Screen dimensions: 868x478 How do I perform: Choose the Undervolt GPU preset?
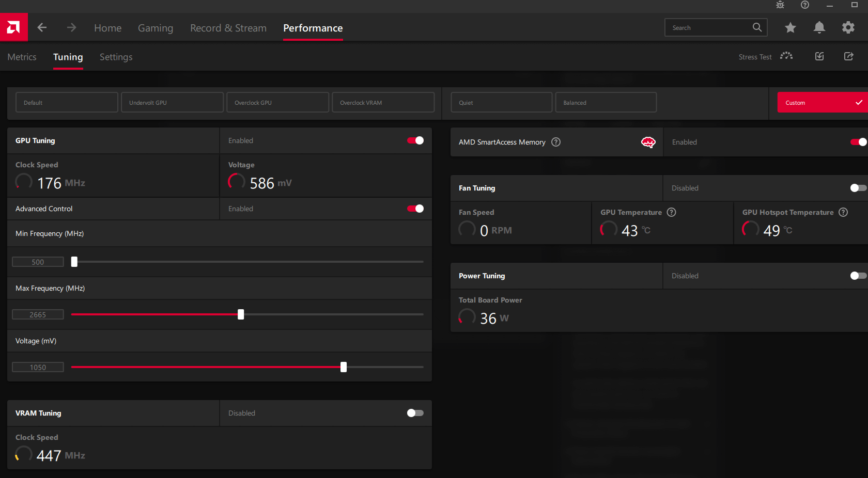tap(172, 102)
